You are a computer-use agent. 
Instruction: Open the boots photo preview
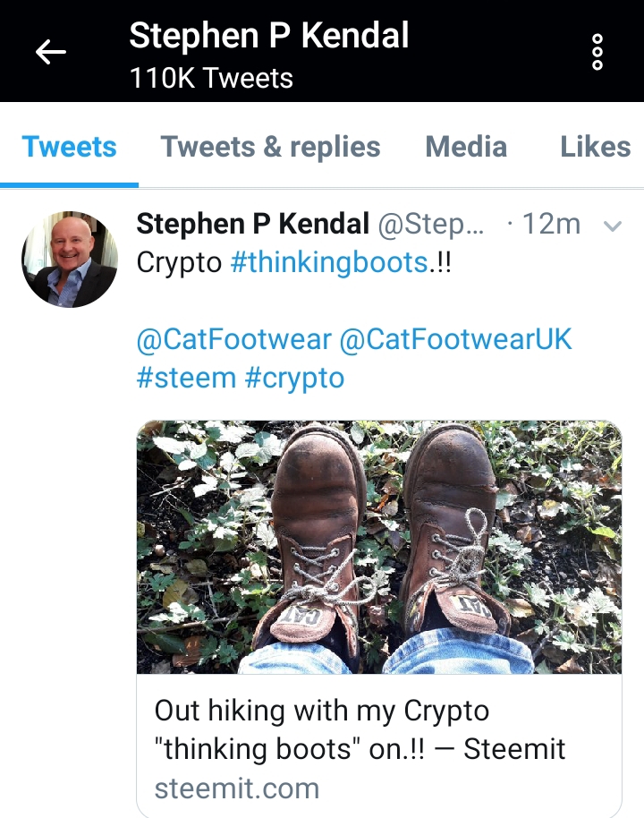pos(379,547)
